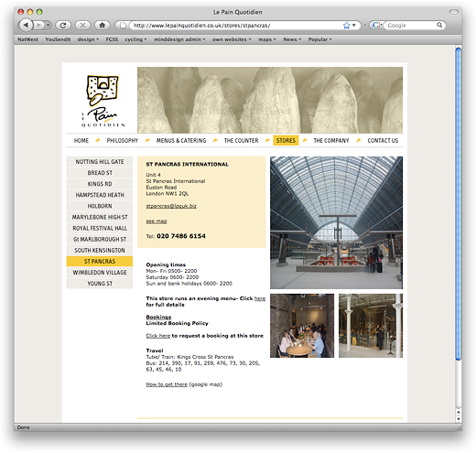Open the HOME navigation tab
The image size is (476, 453).
tap(81, 141)
